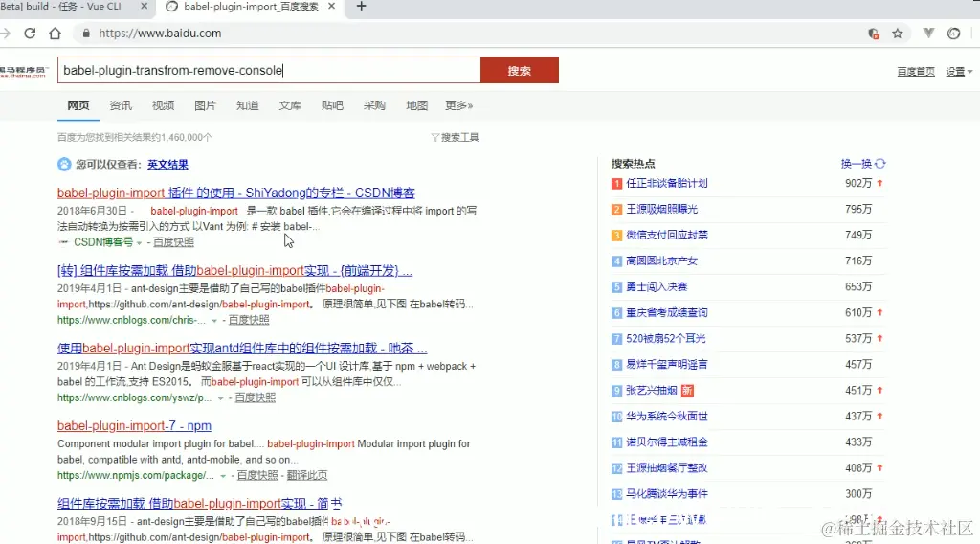Open hot search 王源吸烟照曝光
980x544 pixels.
[x=662, y=209]
